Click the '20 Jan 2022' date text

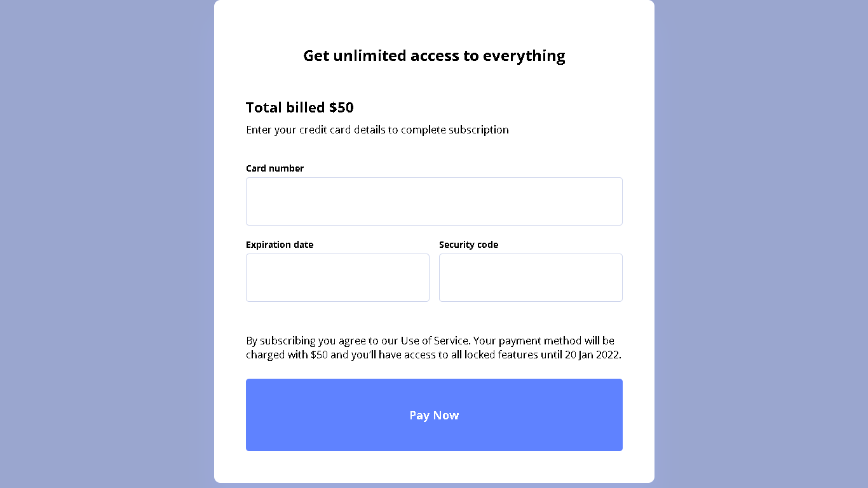[592, 355]
